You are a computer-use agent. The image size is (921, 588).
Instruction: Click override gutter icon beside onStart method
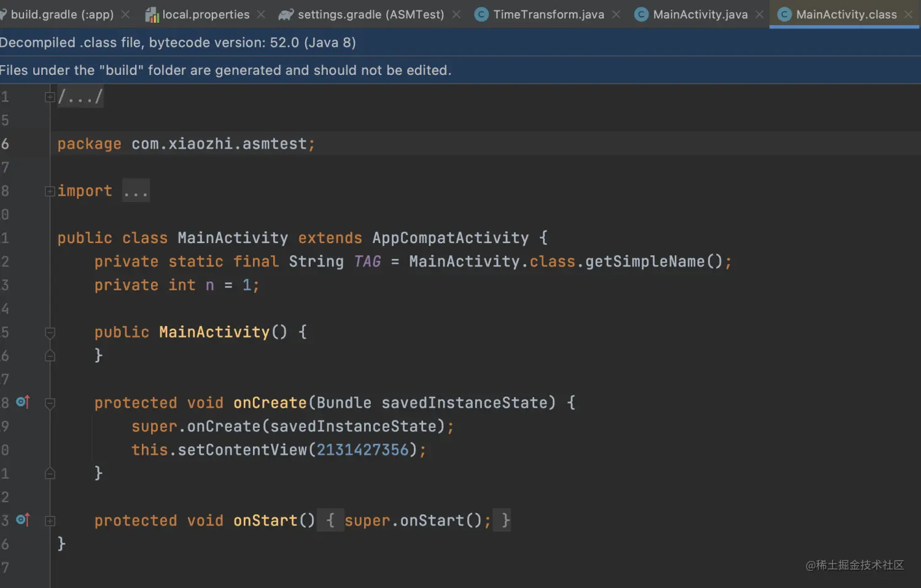click(23, 520)
